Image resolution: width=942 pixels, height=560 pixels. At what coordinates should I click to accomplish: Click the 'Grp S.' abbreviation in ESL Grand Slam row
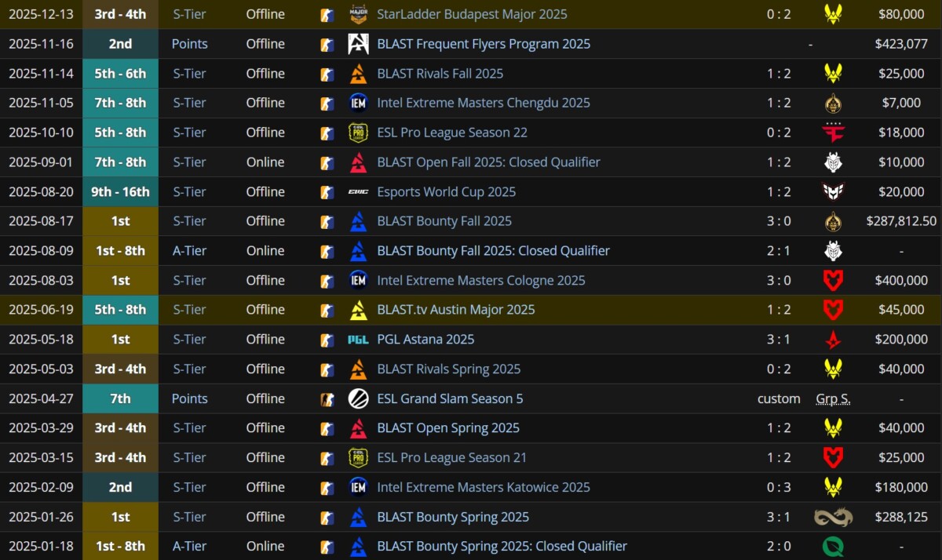833,398
